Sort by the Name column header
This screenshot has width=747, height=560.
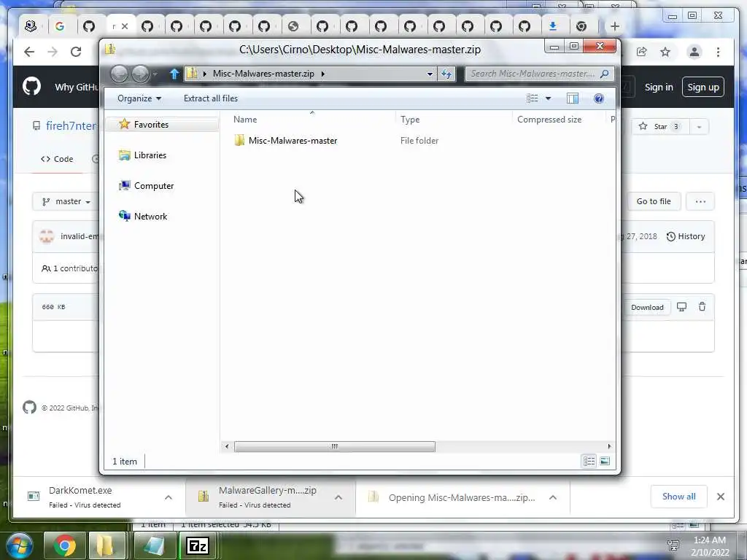pos(245,120)
